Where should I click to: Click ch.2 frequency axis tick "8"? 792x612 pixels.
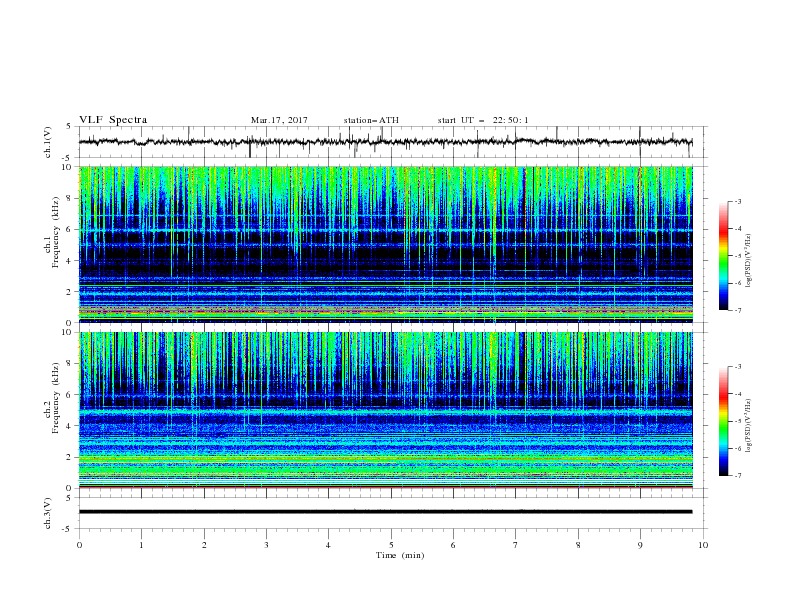[69, 364]
